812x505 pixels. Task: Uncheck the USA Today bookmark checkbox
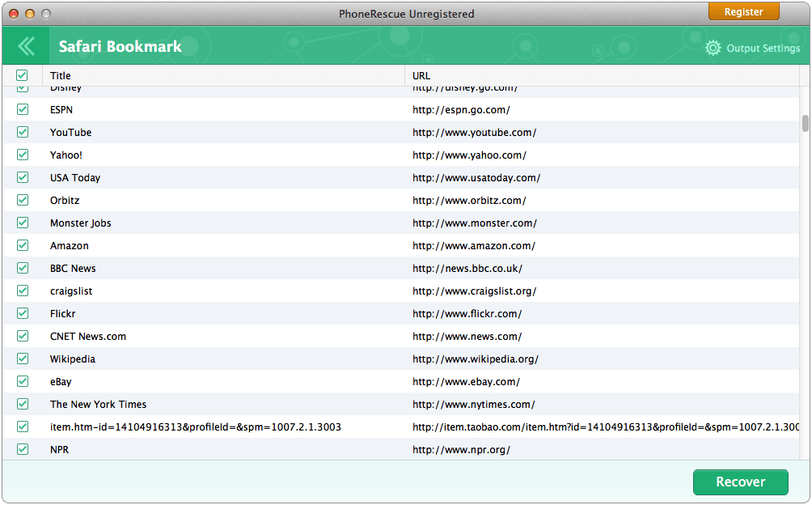click(x=23, y=178)
